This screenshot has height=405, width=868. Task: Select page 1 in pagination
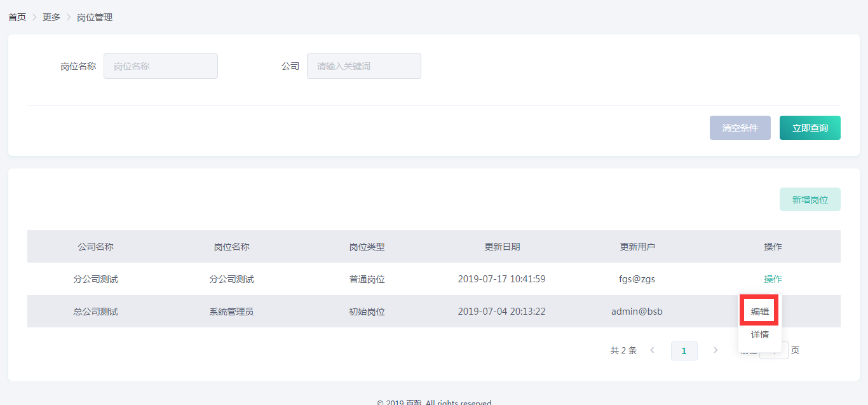684,351
